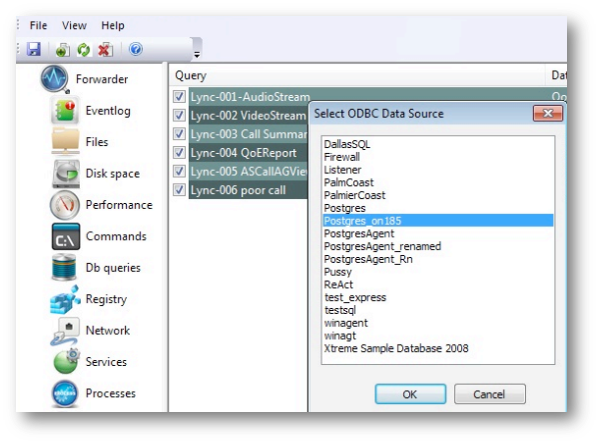599x444 pixels.
Task: Open the Help menu
Action: point(113,25)
